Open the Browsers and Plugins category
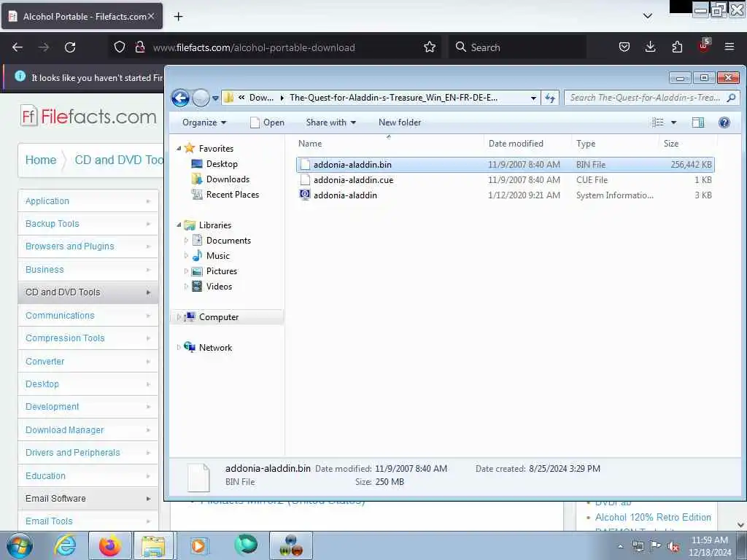 [88, 246]
